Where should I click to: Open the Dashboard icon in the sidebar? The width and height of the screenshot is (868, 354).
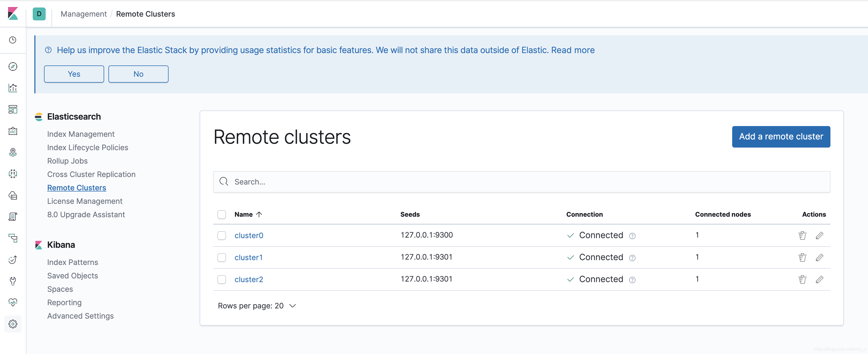pyautogui.click(x=13, y=109)
